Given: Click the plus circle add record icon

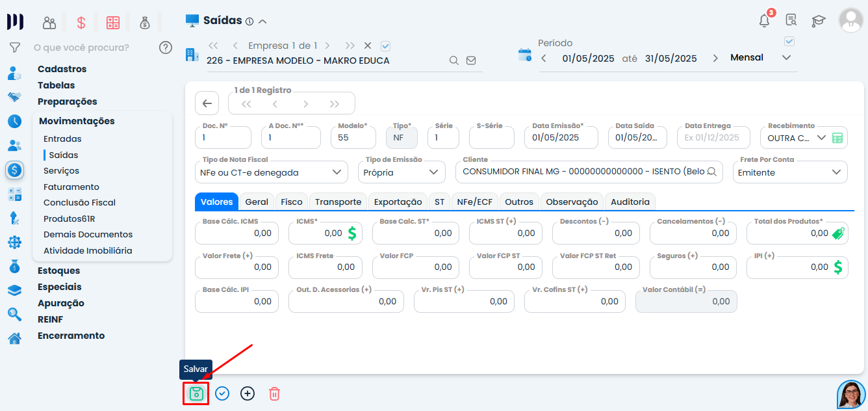Looking at the screenshot, I should pyautogui.click(x=248, y=393).
